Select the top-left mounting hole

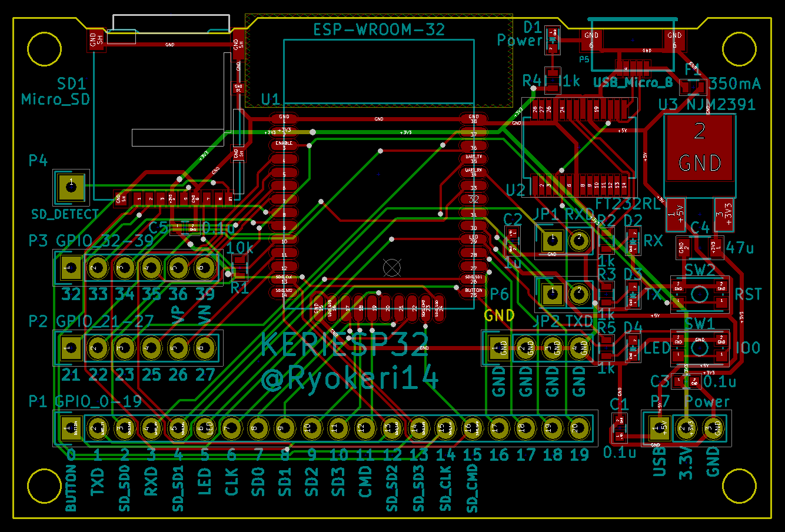tap(44, 48)
